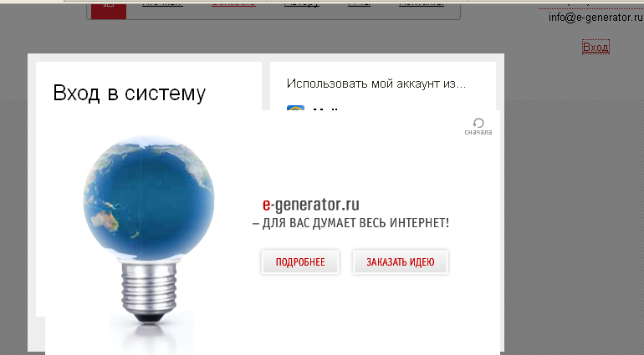This screenshot has width=644, height=355.
Task: Open the ПОДРОБНЕЕ button
Action: (300, 261)
